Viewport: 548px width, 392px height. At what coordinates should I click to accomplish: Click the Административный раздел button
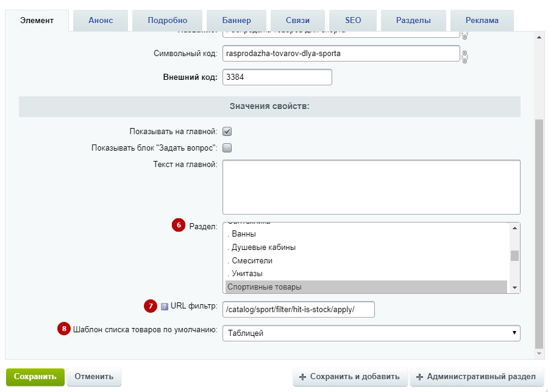(x=477, y=377)
